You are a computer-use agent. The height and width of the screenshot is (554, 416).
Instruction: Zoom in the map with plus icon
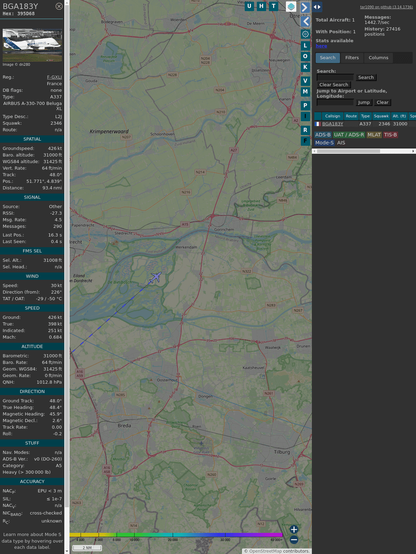[294, 529]
